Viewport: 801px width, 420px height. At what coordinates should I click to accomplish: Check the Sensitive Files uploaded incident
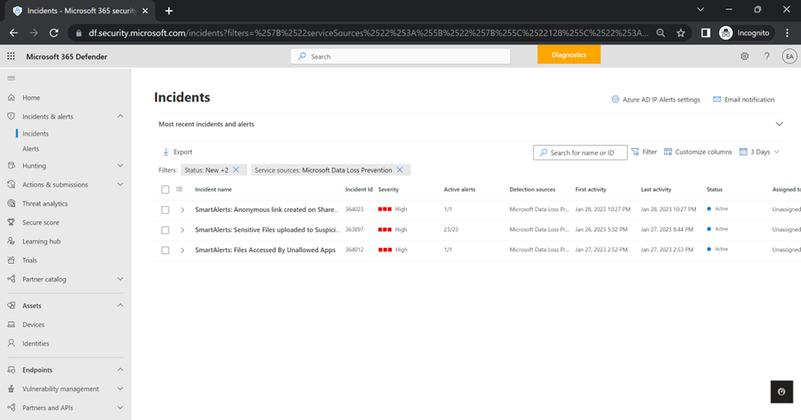tap(165, 230)
